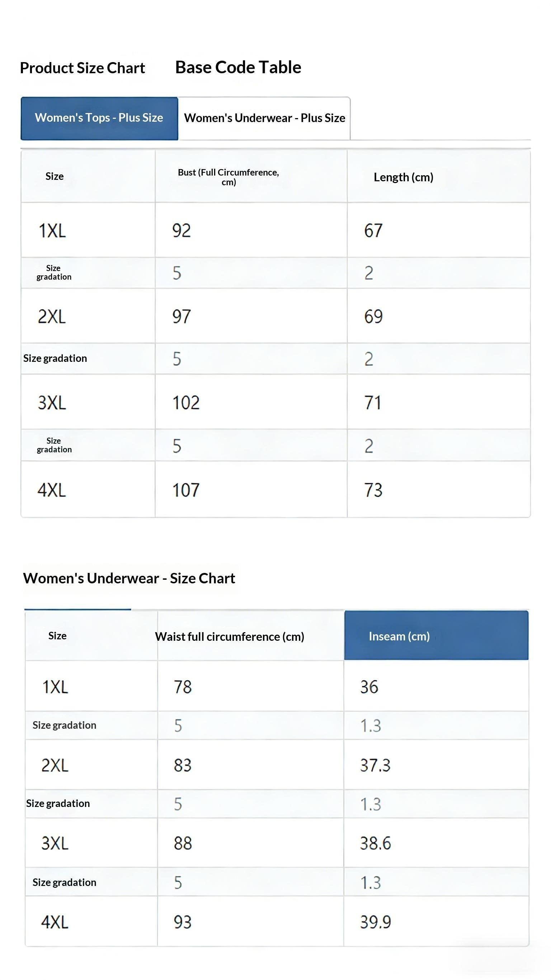Select the length value 67 cell
This screenshot has width=551, height=980.
point(373,230)
